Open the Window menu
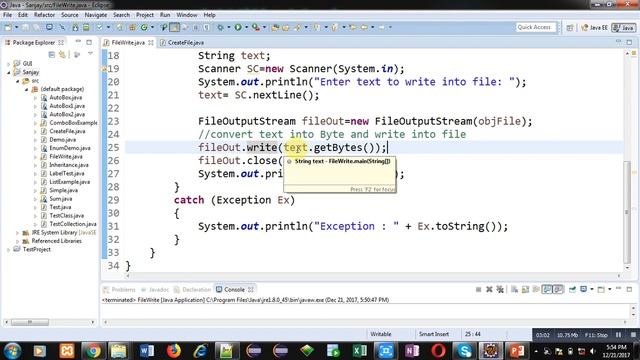The height and width of the screenshot is (360, 640). tap(187, 15)
